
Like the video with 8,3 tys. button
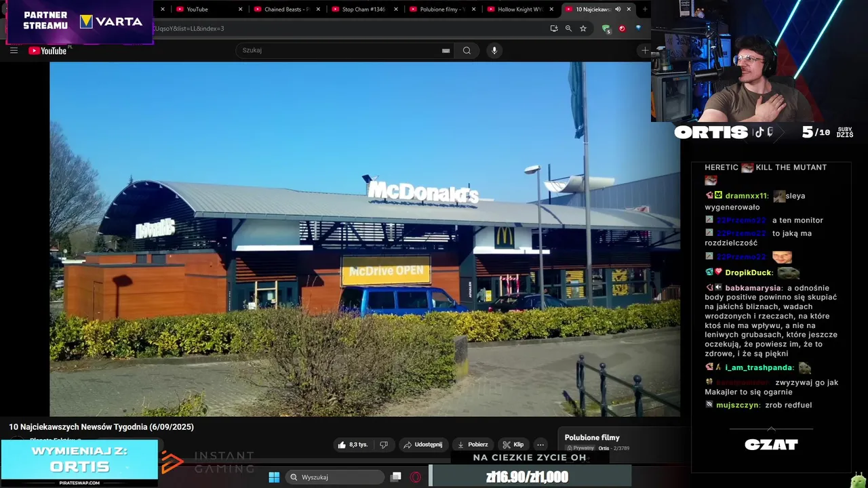(x=353, y=445)
